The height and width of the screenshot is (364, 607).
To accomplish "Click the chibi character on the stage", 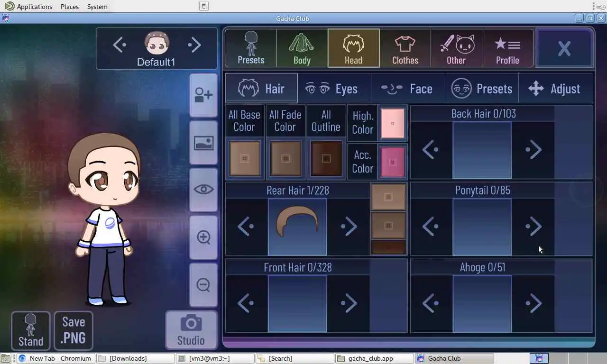I will click(x=104, y=219).
